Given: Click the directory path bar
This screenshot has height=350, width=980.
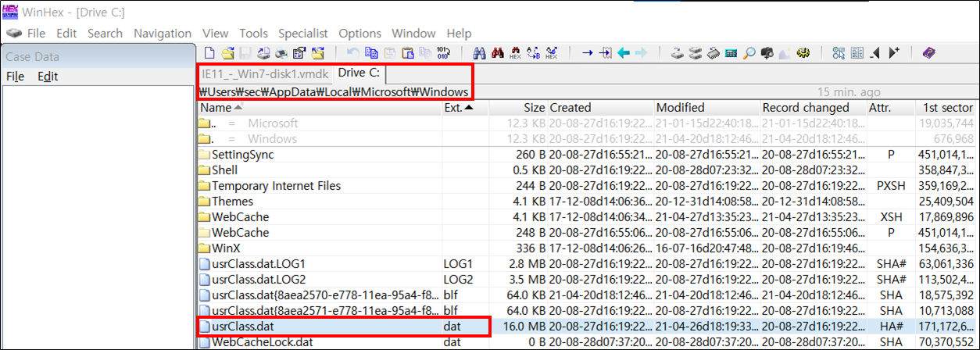Looking at the screenshot, I should [x=334, y=91].
